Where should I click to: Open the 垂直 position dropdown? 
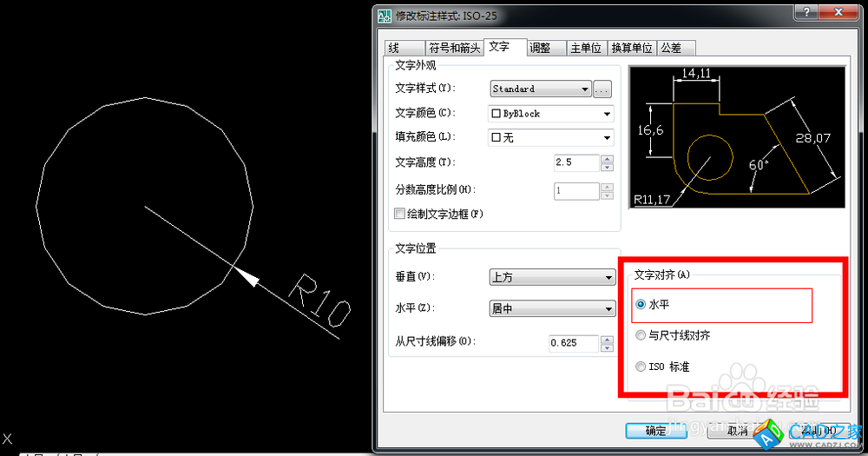click(x=552, y=277)
